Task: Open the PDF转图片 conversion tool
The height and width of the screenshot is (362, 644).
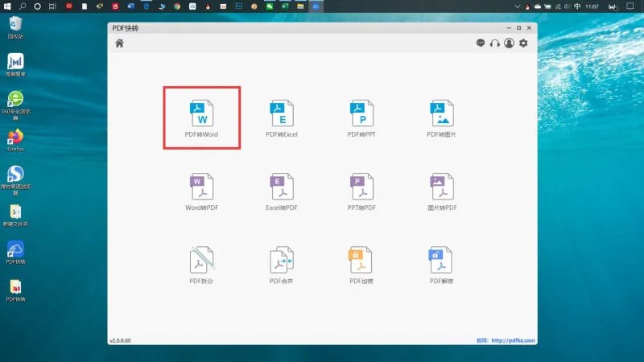Action: coord(441,118)
